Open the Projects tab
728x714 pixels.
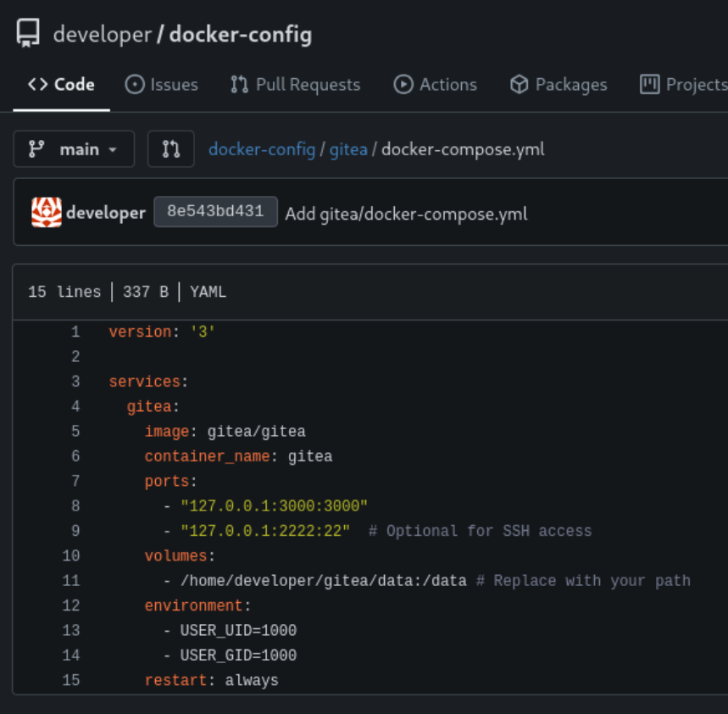coord(683,85)
